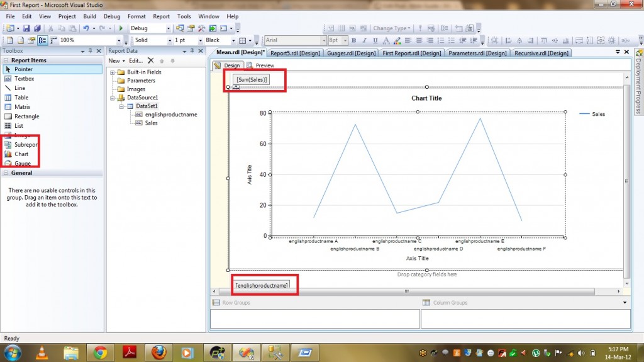Delete item using Report Data X icon
The height and width of the screenshot is (362, 644).
(150, 60)
